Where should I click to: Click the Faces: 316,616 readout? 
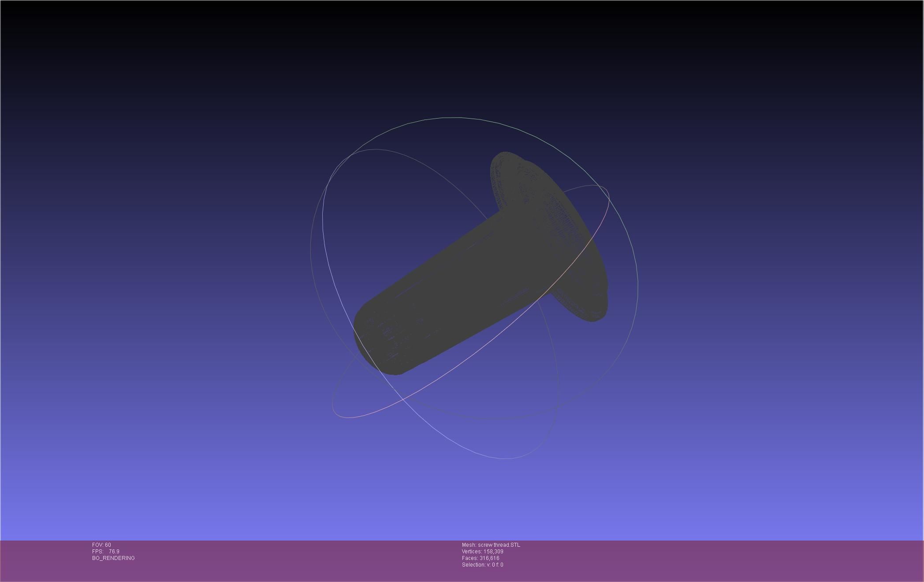[x=481, y=558]
